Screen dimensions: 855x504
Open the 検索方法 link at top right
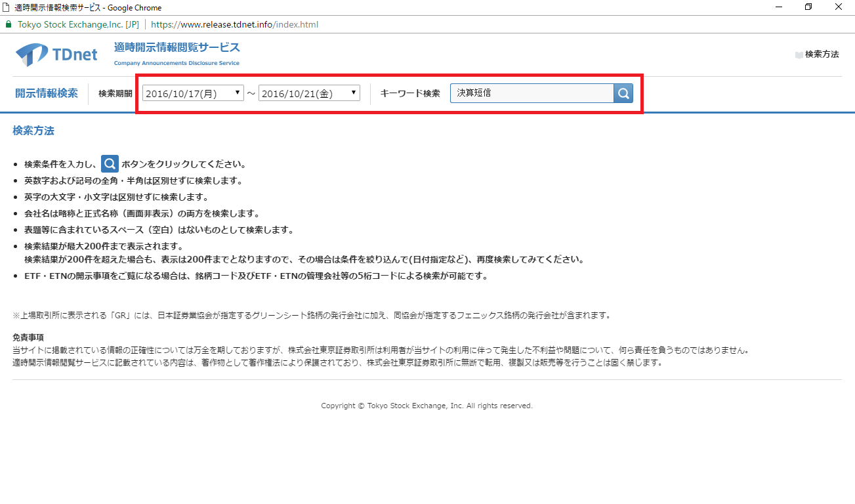pyautogui.click(x=822, y=54)
